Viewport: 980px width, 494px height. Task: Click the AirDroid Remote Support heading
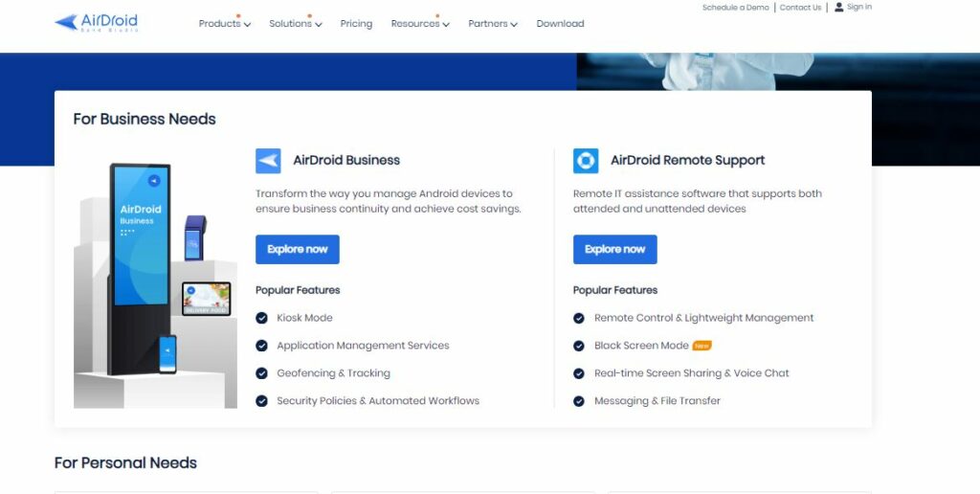tap(687, 160)
